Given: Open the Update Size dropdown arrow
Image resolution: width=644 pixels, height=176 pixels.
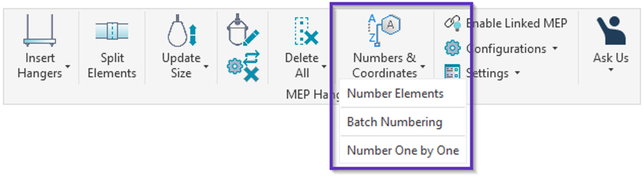Looking at the screenshot, I should [x=206, y=66].
